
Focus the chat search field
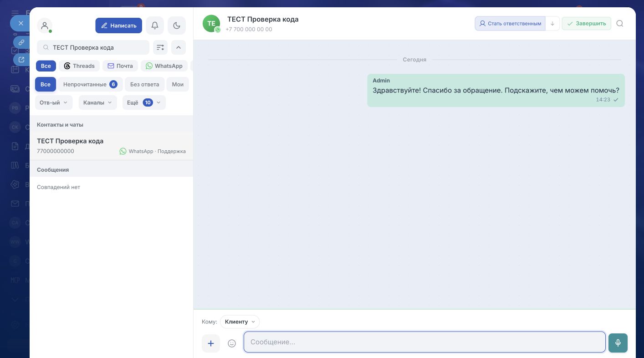tap(93, 47)
